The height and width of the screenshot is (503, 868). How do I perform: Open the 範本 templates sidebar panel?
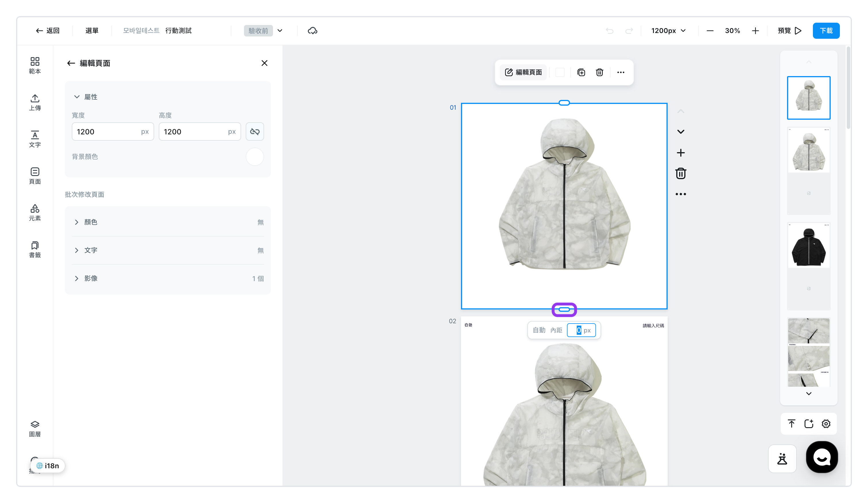point(35,65)
